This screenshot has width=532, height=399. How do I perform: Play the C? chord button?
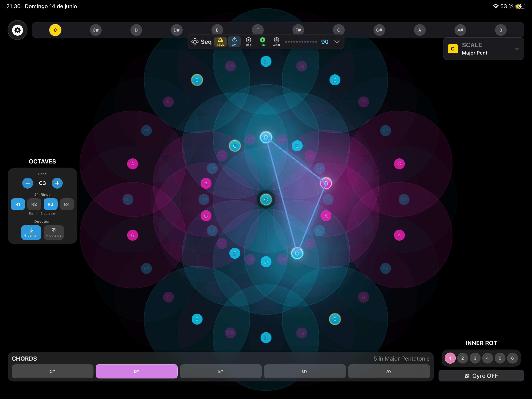coord(52,371)
